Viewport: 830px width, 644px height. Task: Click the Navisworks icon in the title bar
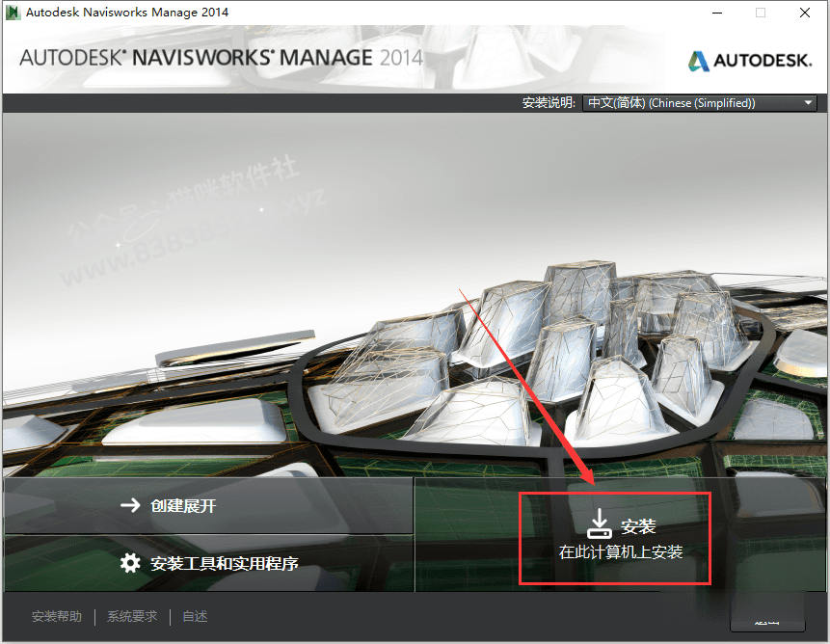[13, 13]
